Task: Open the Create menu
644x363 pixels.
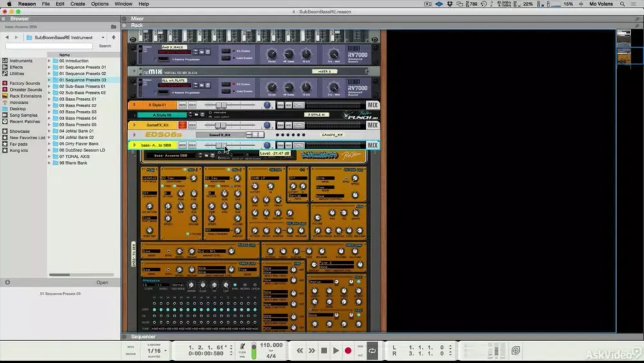Action: tap(78, 4)
